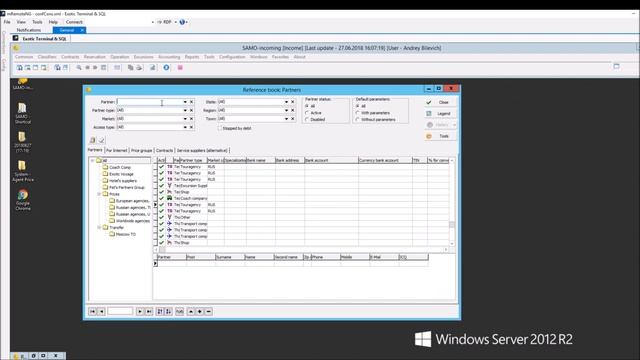Viewport: 640px width, 360px height.
Task: Click the Legend button
Action: click(x=440, y=113)
